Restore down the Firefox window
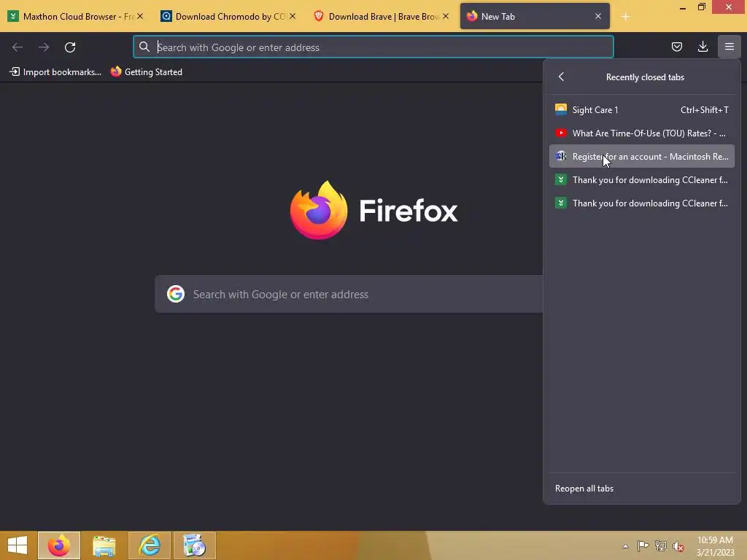This screenshot has width=747, height=560. [x=701, y=7]
